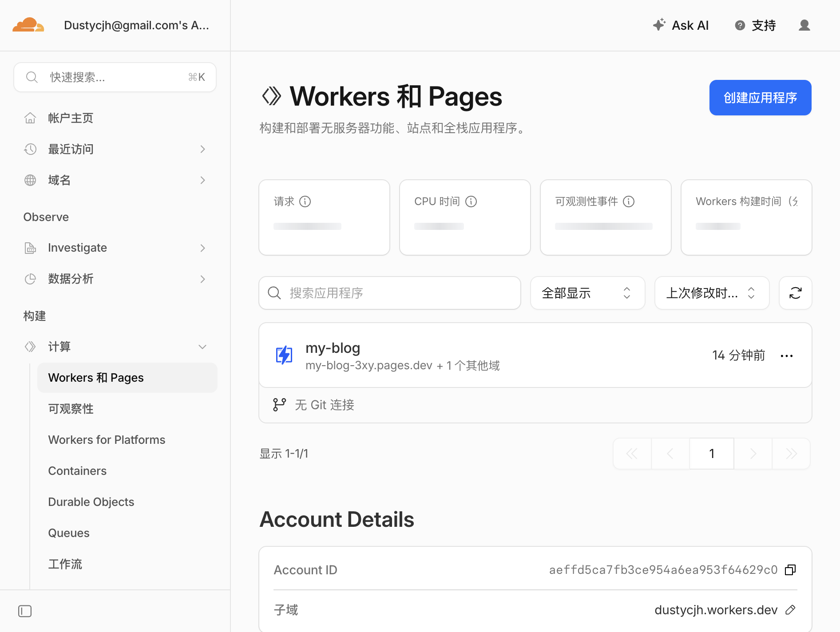The height and width of the screenshot is (632, 840).
Task: Select Workers 和 Pages in sidebar
Action: coord(127,378)
